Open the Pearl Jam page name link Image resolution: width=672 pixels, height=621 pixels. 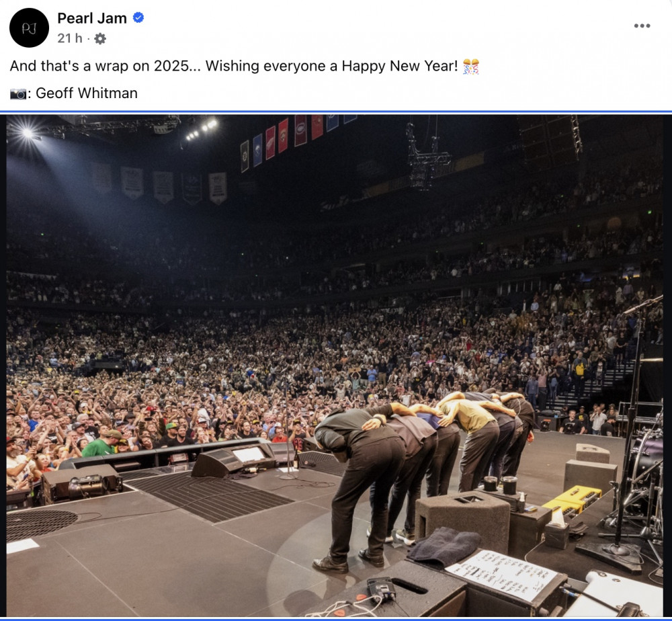pyautogui.click(x=92, y=18)
